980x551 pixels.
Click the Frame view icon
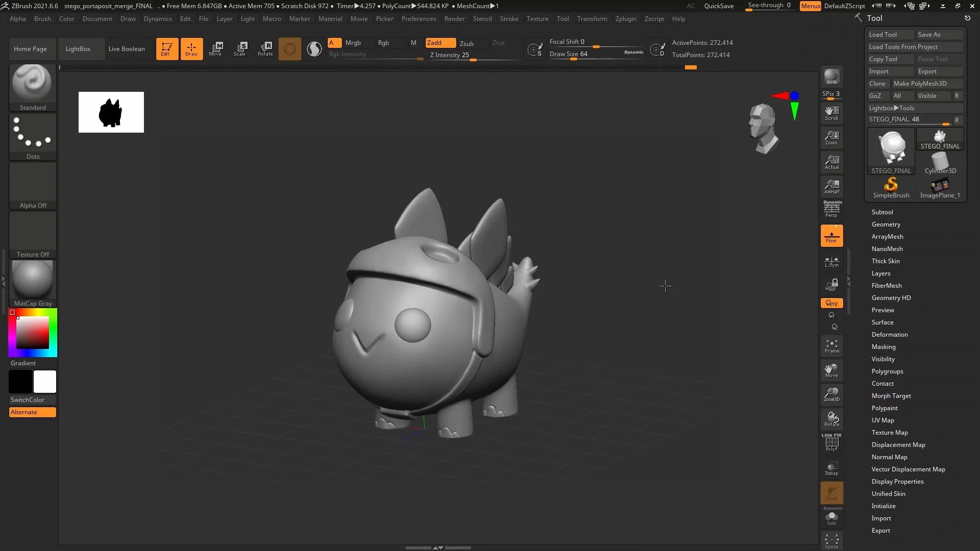click(831, 346)
